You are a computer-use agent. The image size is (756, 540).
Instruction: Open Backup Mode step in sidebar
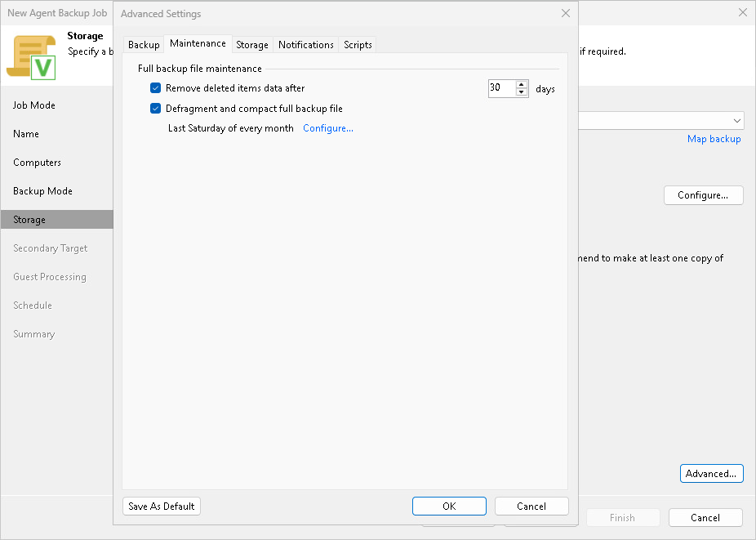(43, 190)
